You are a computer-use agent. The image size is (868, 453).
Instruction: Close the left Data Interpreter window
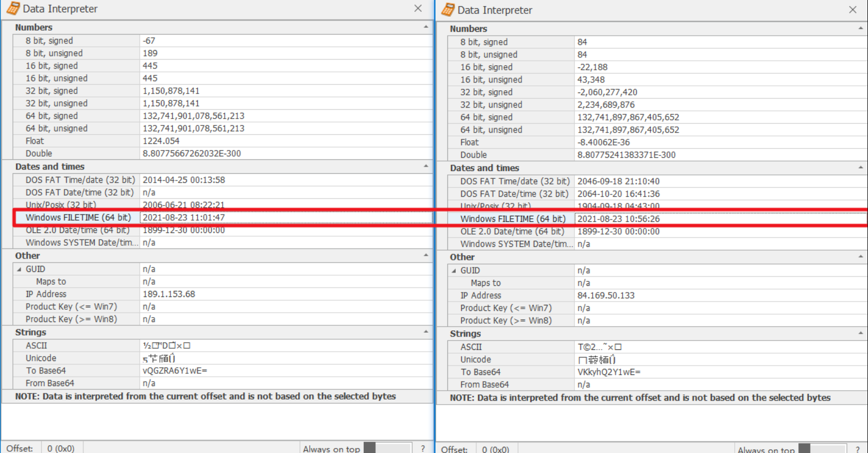coord(418,8)
